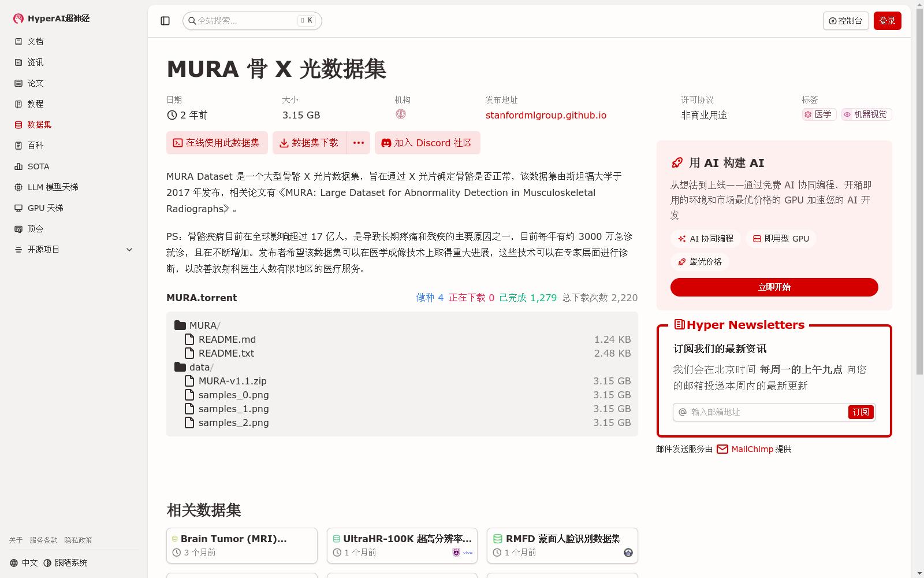Image resolution: width=924 pixels, height=578 pixels.
Task: Click the 隐私政策 footer link
Action: click(x=78, y=540)
